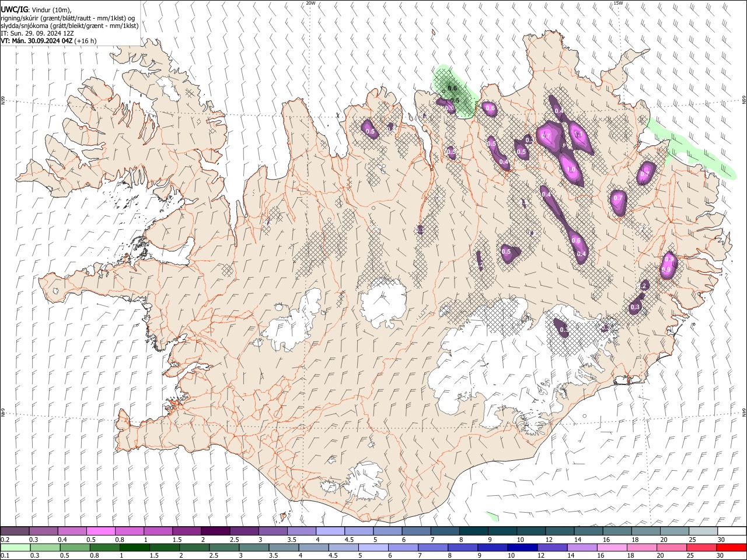Select the dark purple upper swatch starting at 2
Viewport: 747px width, 560px height.
(x=215, y=531)
